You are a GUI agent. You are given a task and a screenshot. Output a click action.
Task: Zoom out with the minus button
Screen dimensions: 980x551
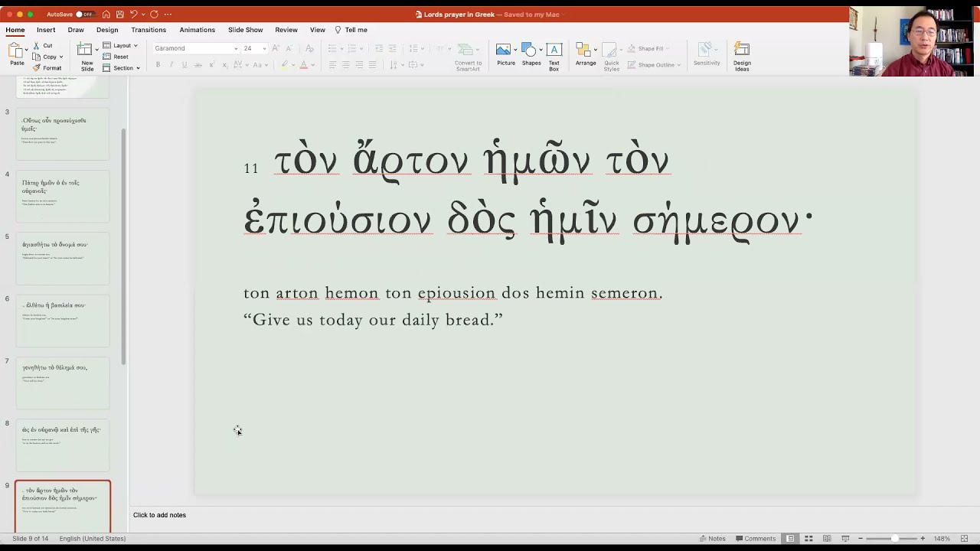tap(861, 539)
